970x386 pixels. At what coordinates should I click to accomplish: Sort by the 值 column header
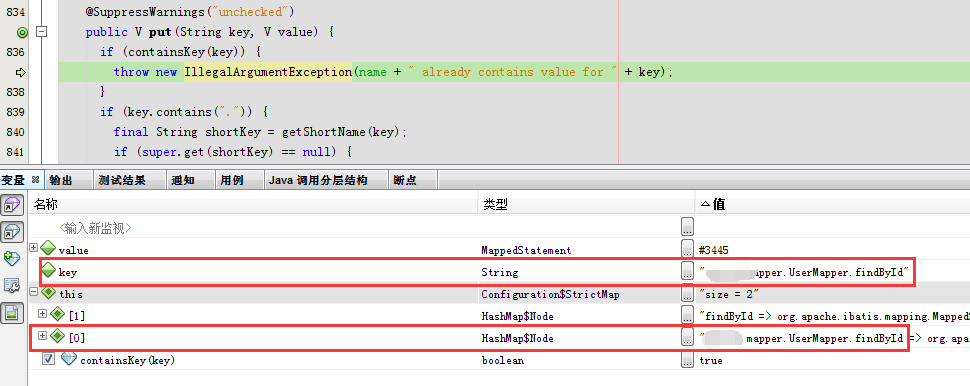click(x=833, y=204)
